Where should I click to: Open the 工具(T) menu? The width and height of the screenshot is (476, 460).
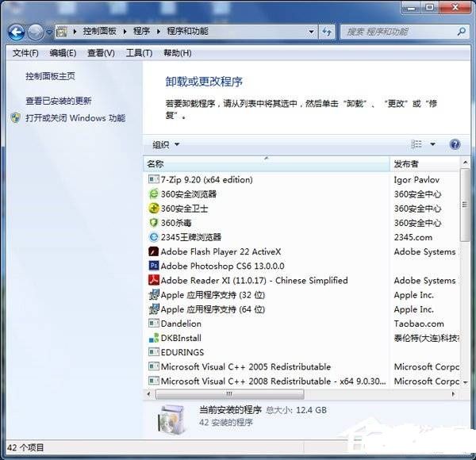click(139, 53)
